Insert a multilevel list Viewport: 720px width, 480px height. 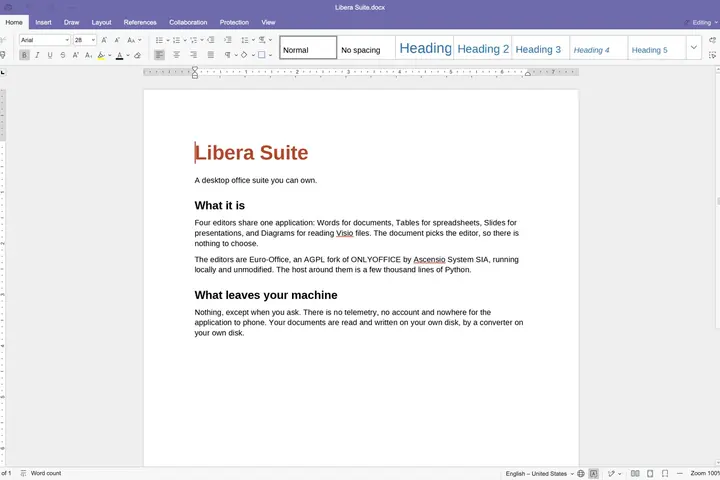pos(193,40)
